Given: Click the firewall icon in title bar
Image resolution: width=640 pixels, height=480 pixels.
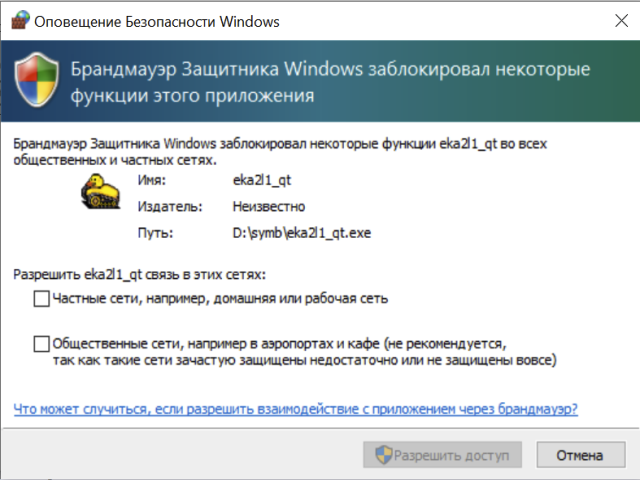Looking at the screenshot, I should point(20,20).
